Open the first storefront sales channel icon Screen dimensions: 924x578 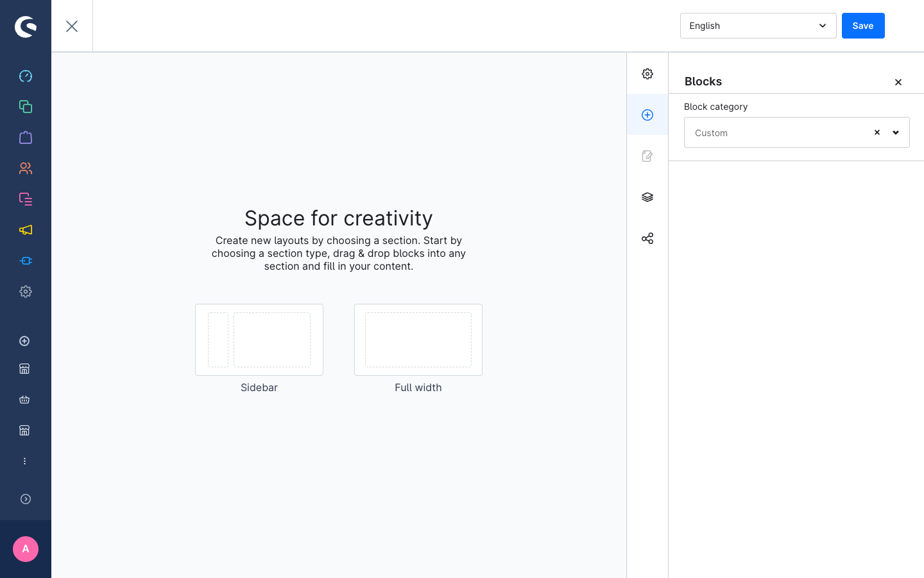[24, 369]
